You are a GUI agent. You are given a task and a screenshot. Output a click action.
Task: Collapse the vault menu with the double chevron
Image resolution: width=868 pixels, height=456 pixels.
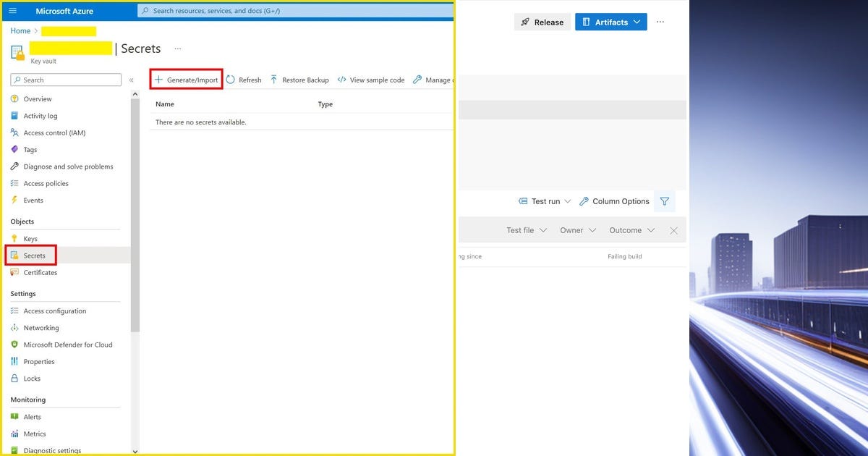(x=132, y=80)
